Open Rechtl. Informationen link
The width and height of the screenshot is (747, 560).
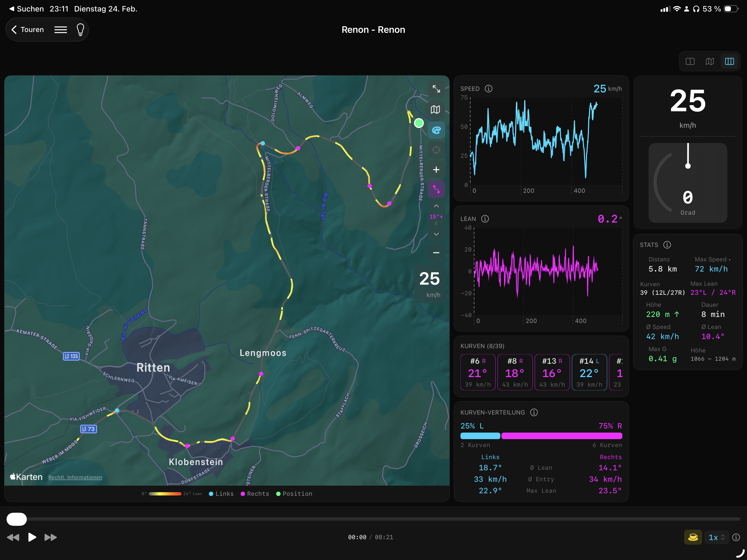click(x=75, y=477)
